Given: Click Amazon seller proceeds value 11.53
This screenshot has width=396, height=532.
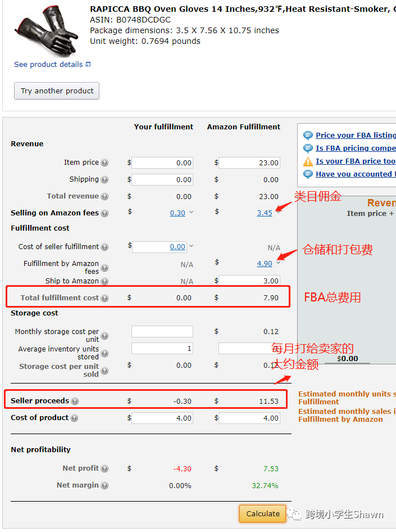Looking at the screenshot, I should pyautogui.click(x=268, y=401).
